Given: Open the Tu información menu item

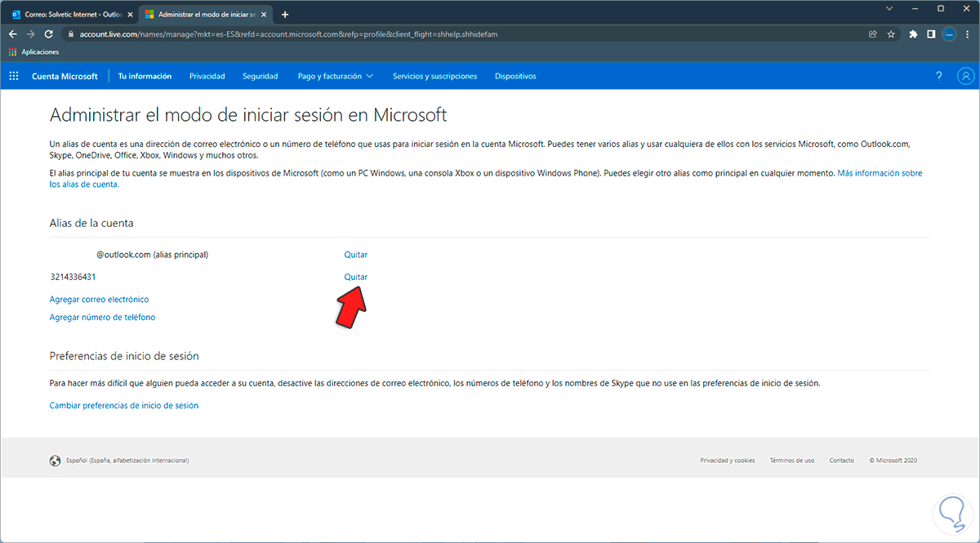Looking at the screenshot, I should coord(145,76).
